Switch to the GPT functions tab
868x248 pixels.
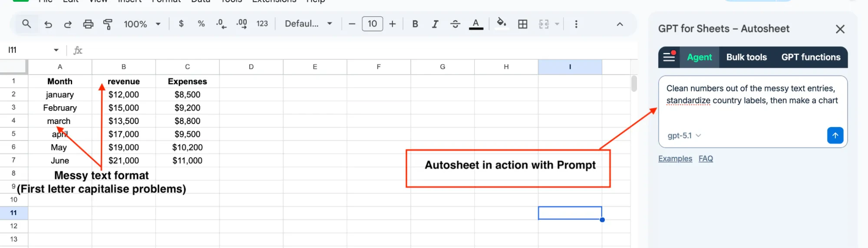pyautogui.click(x=811, y=57)
